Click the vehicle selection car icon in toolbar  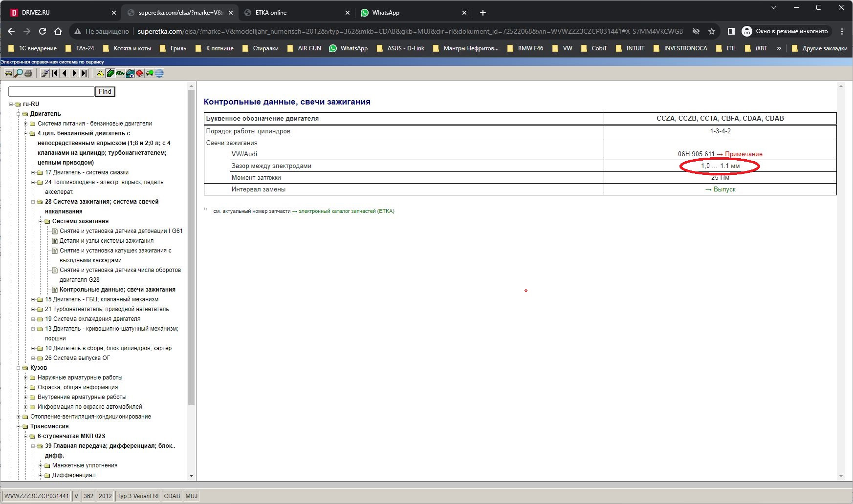[x=8, y=73]
